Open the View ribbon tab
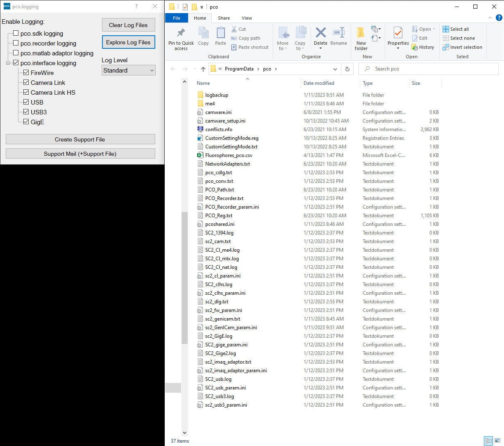The height and width of the screenshot is (446, 504). click(x=246, y=18)
